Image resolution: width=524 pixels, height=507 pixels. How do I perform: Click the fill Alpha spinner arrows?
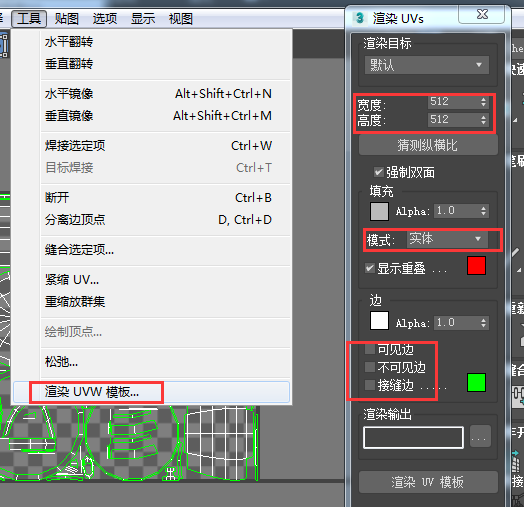(x=483, y=211)
